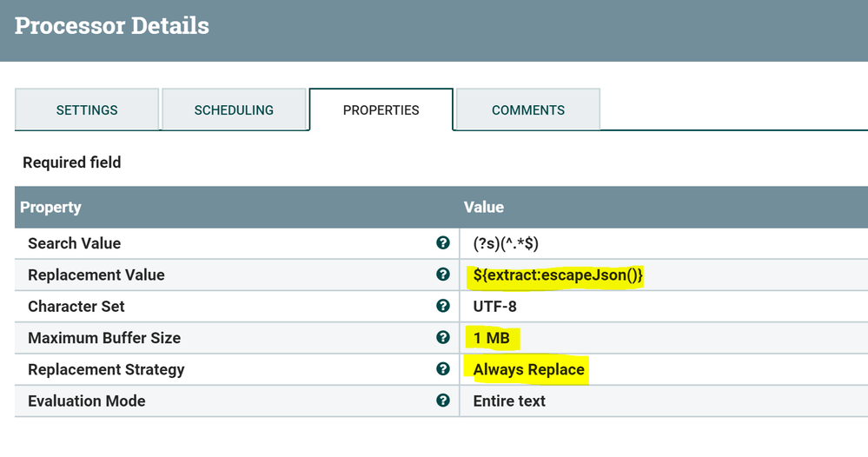Edit the Search Value regex field
Screen dimensions: 868x457
click(x=506, y=243)
